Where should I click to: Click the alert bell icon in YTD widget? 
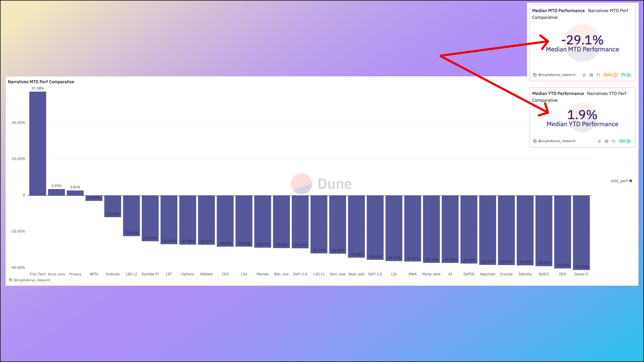click(x=599, y=141)
